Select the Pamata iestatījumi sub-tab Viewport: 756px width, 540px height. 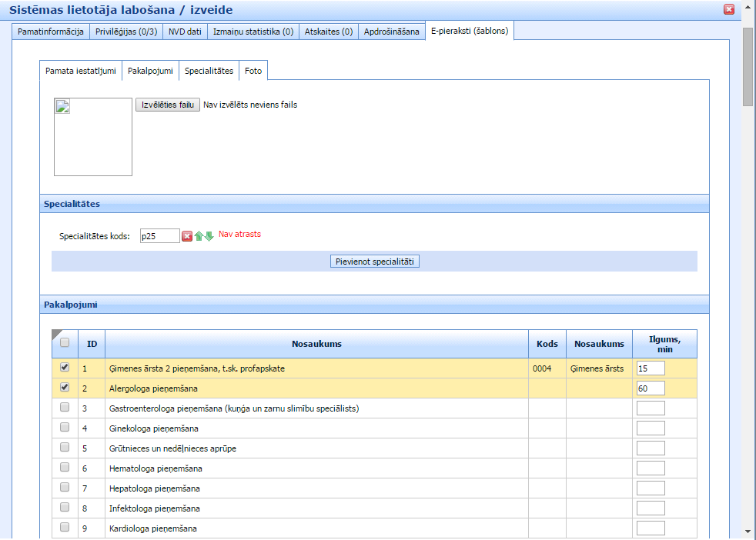(x=81, y=71)
